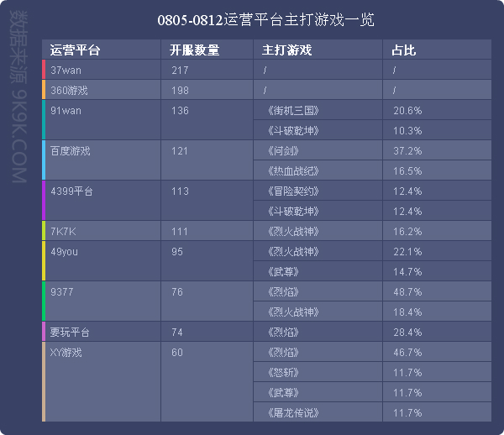Click server count "74" for 要玩平台
Viewport: 504px width, 435px height.
[177, 333]
